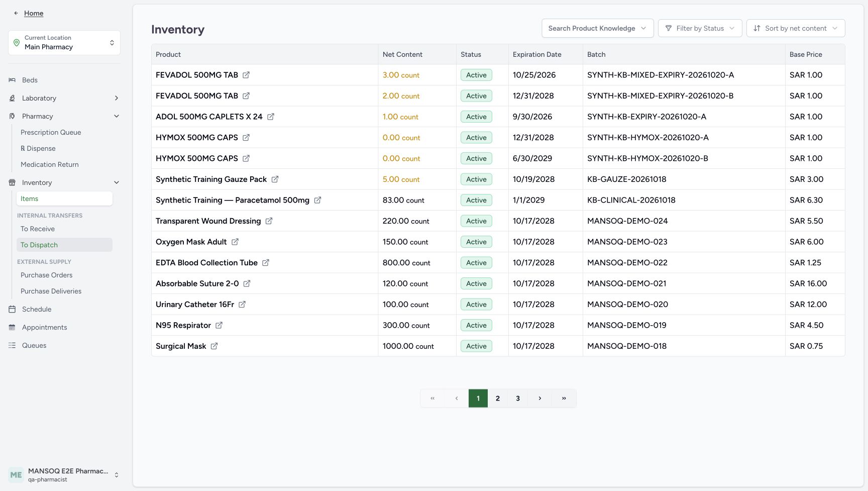Screen dimensions: 868x491
Task: Open Search Product Knowledge dropdown
Action: [x=597, y=28]
